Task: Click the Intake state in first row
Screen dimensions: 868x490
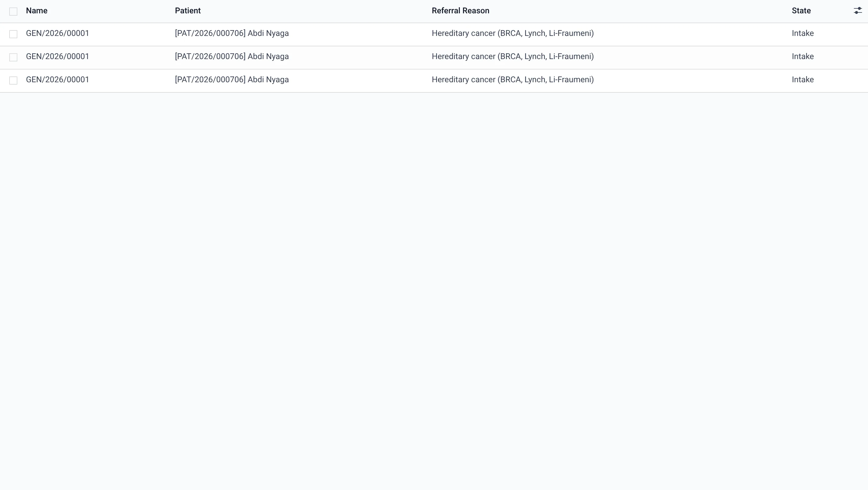Action: [803, 33]
